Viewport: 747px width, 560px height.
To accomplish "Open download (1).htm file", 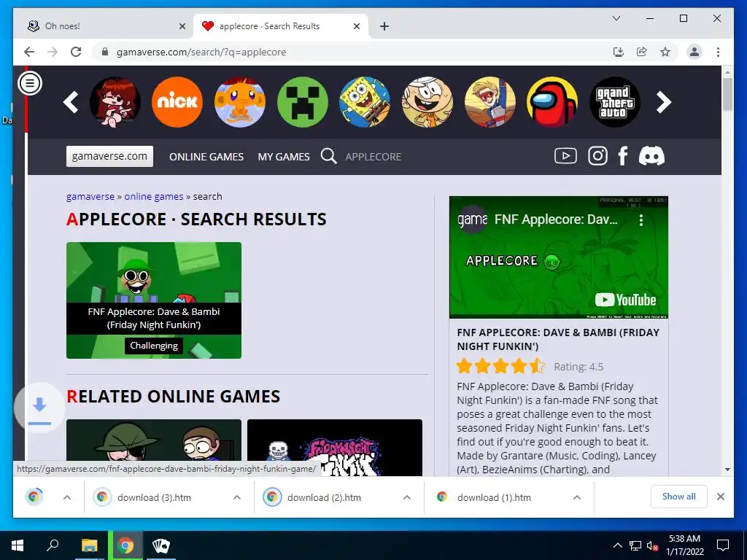I will [x=494, y=497].
